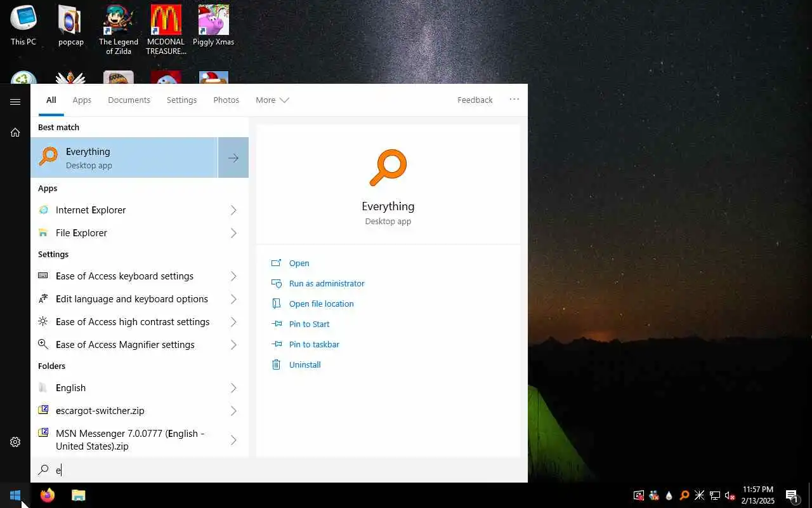Open search settings gear icon
This screenshot has width=812, height=508.
pos(15,442)
